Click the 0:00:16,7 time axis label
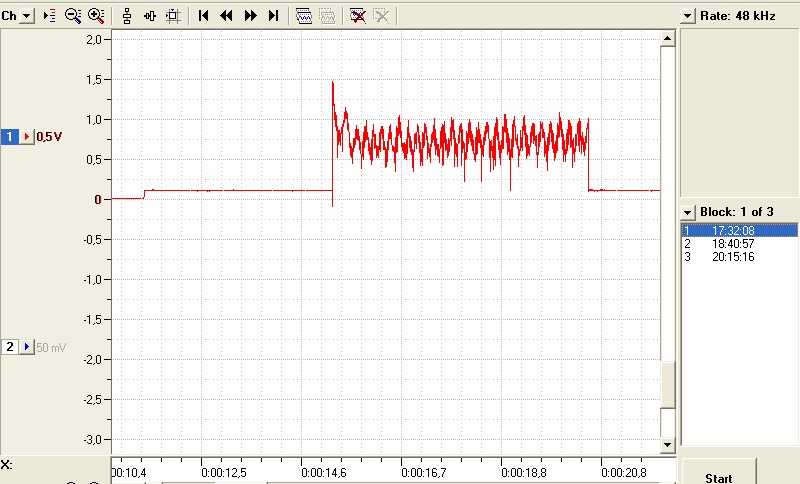800x484 pixels. tap(423, 473)
